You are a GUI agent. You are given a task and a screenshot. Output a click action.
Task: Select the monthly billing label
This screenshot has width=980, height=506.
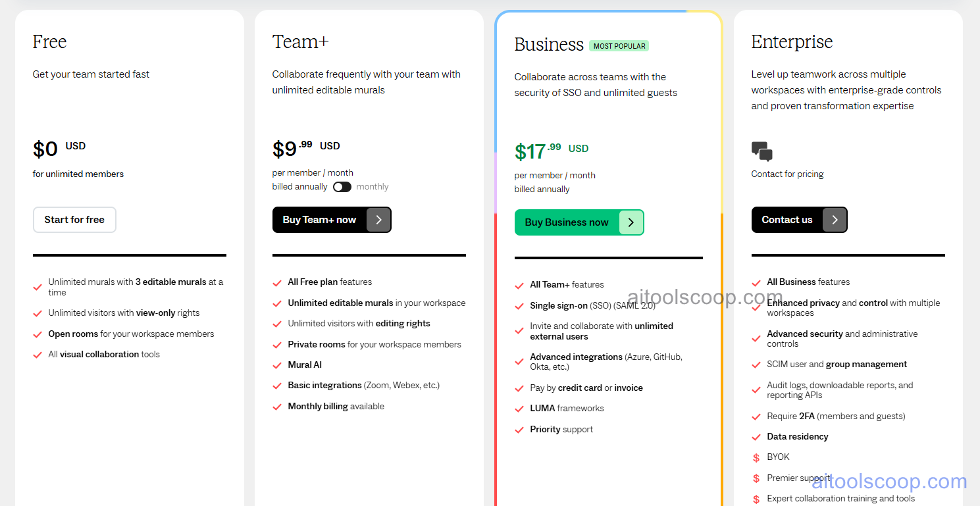pyautogui.click(x=373, y=187)
